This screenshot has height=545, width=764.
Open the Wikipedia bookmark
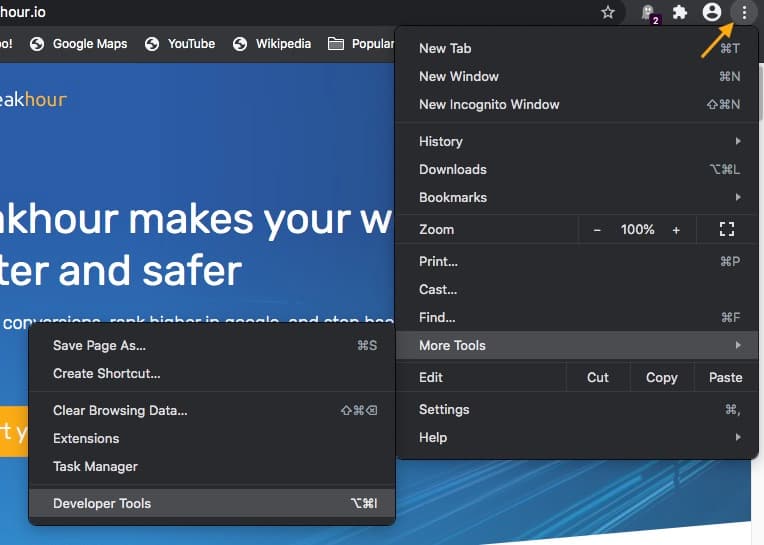pos(271,44)
